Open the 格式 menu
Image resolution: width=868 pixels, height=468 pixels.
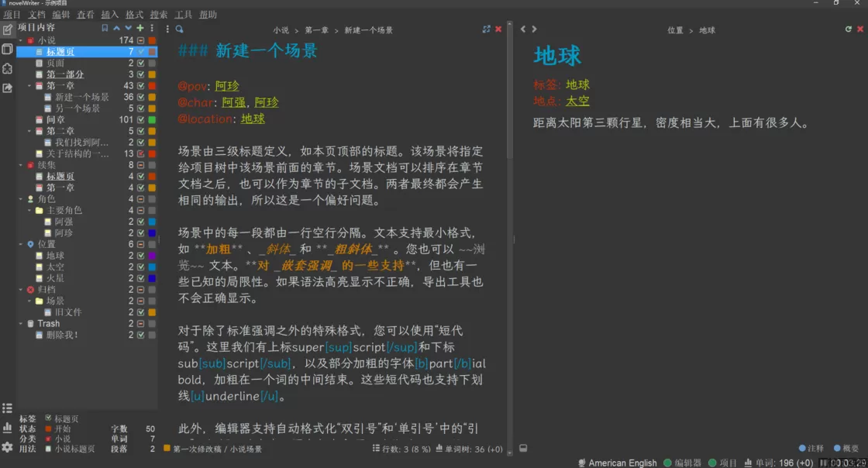point(134,15)
